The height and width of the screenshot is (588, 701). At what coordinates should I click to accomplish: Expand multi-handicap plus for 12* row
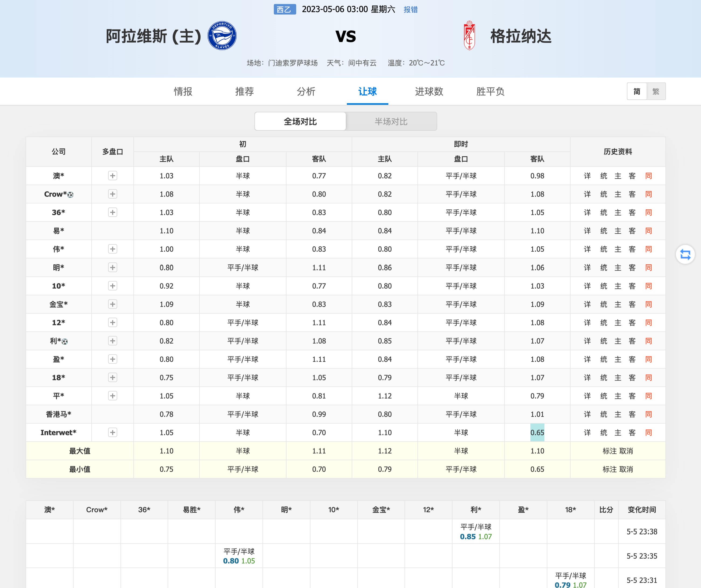(112, 323)
